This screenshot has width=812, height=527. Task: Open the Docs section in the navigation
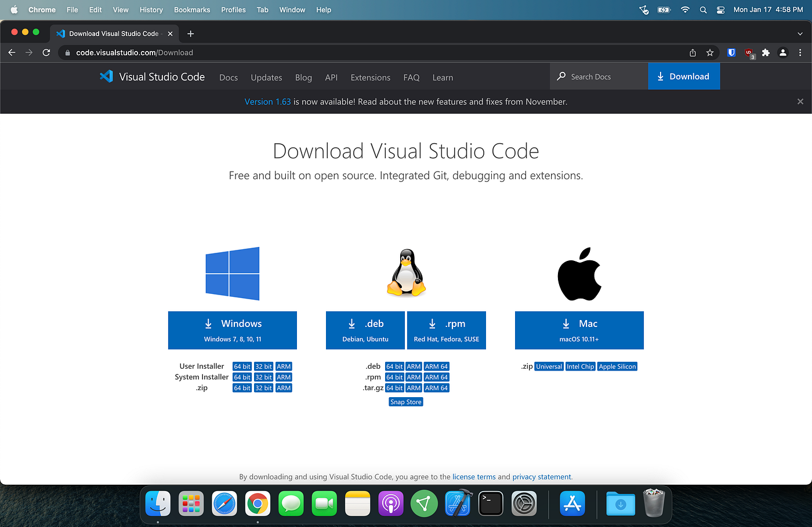tap(229, 77)
